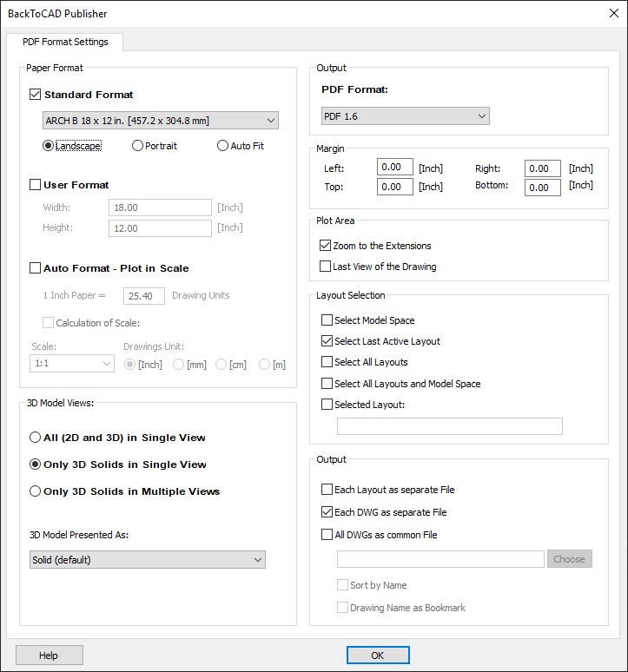Viewport: 628px width, 672px height.
Task: Click the Selected Layout text field
Action: 450,426
